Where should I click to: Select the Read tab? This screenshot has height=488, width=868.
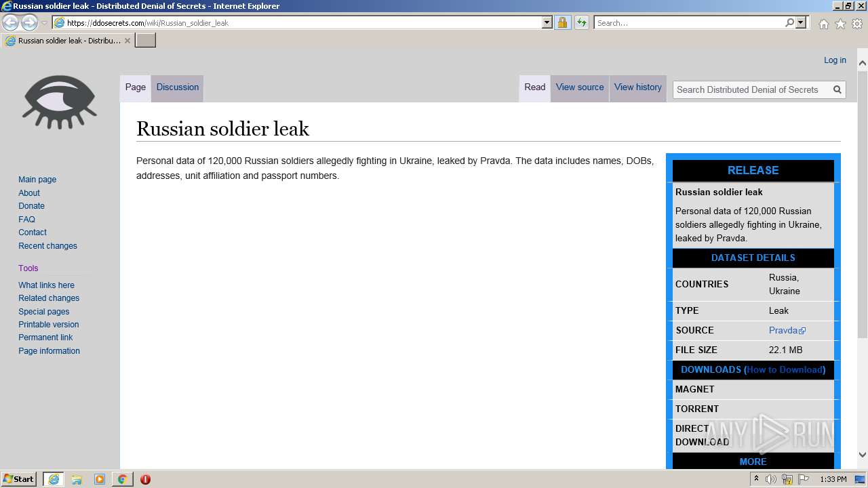pos(535,87)
